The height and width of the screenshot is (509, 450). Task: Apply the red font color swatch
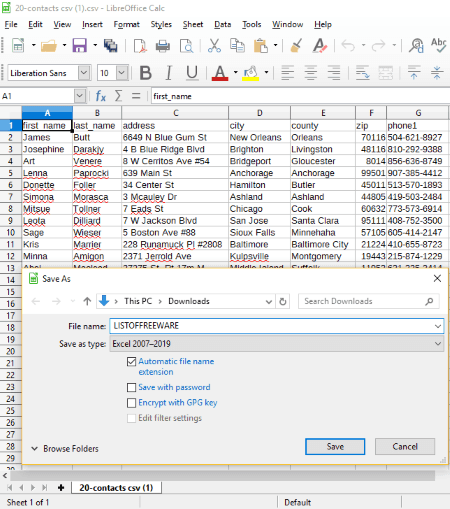coord(220,73)
